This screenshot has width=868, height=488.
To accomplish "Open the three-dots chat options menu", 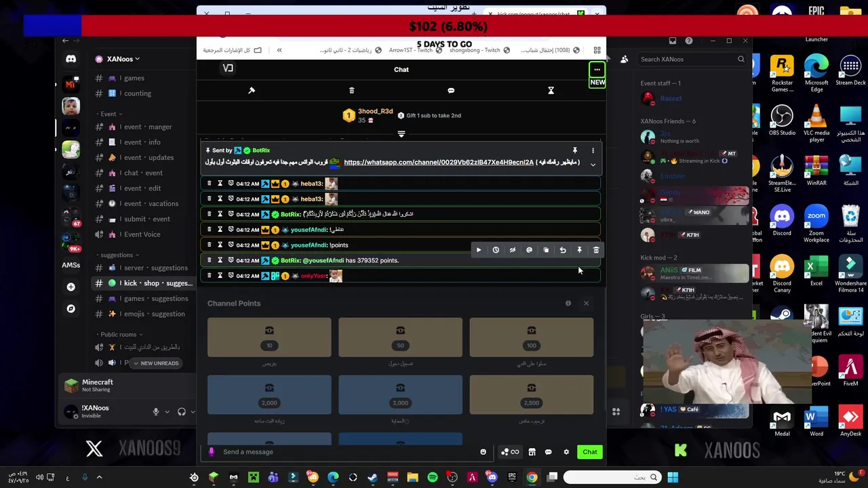I will pyautogui.click(x=597, y=69).
